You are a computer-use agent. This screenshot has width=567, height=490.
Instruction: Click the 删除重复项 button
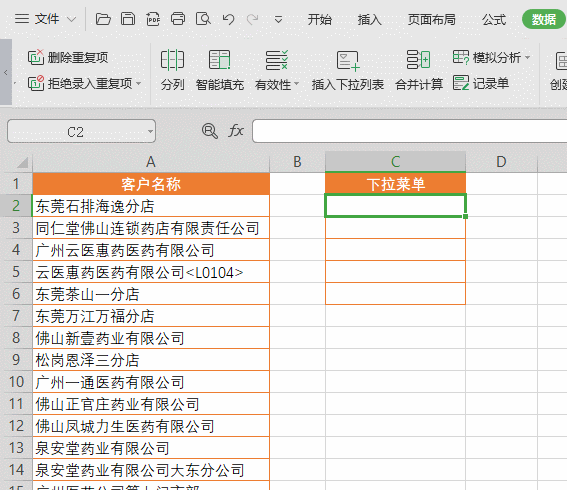(68, 57)
